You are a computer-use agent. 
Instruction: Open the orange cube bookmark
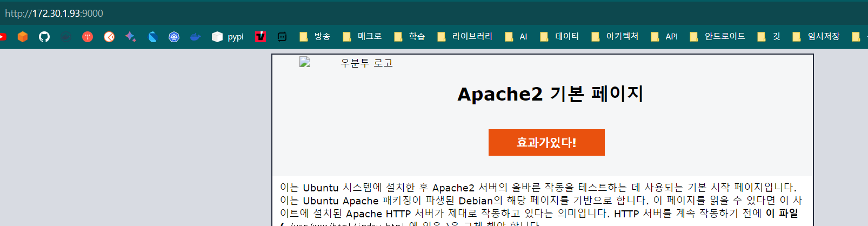pos(23,37)
